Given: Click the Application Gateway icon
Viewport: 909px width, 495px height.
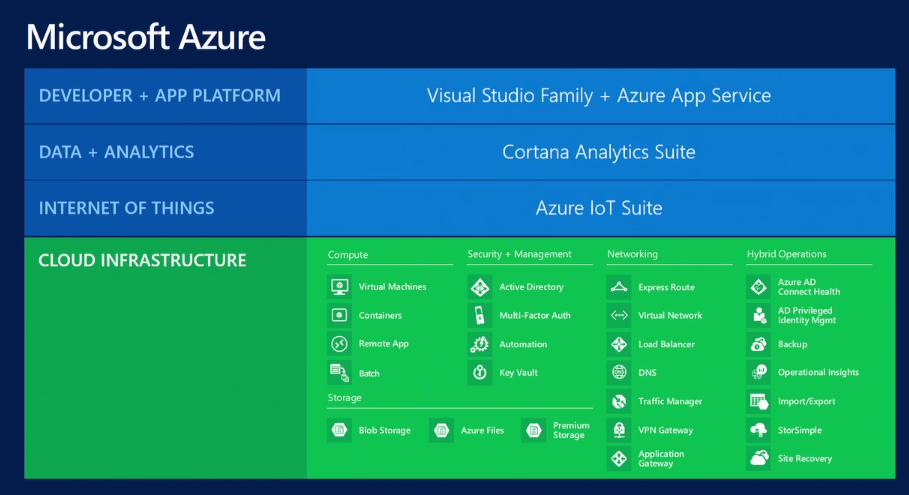Looking at the screenshot, I should [x=619, y=458].
